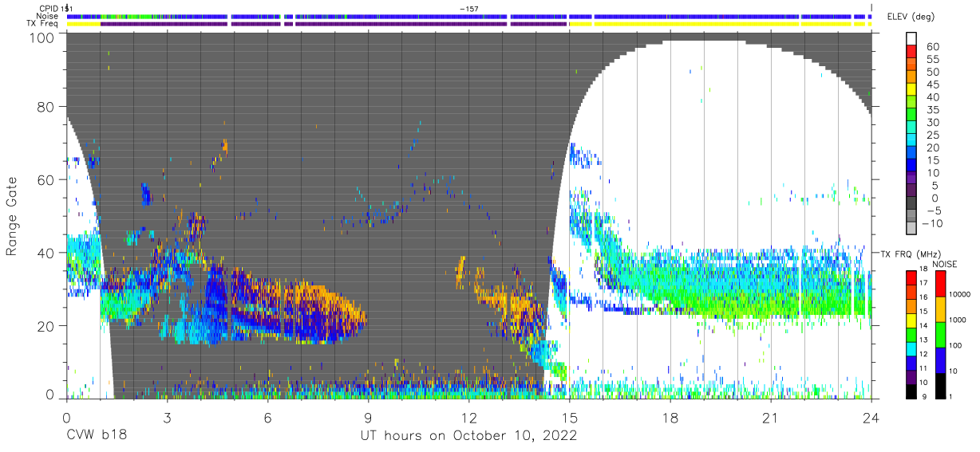Click the black bottom segment of TX frequency colorbar
This screenshot has height=452, width=980.
click(911, 391)
